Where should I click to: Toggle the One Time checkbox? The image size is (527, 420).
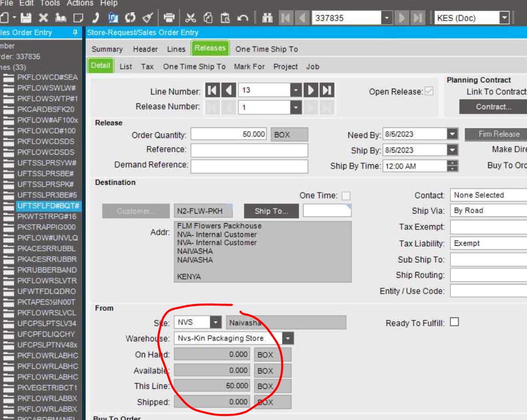[x=346, y=196]
